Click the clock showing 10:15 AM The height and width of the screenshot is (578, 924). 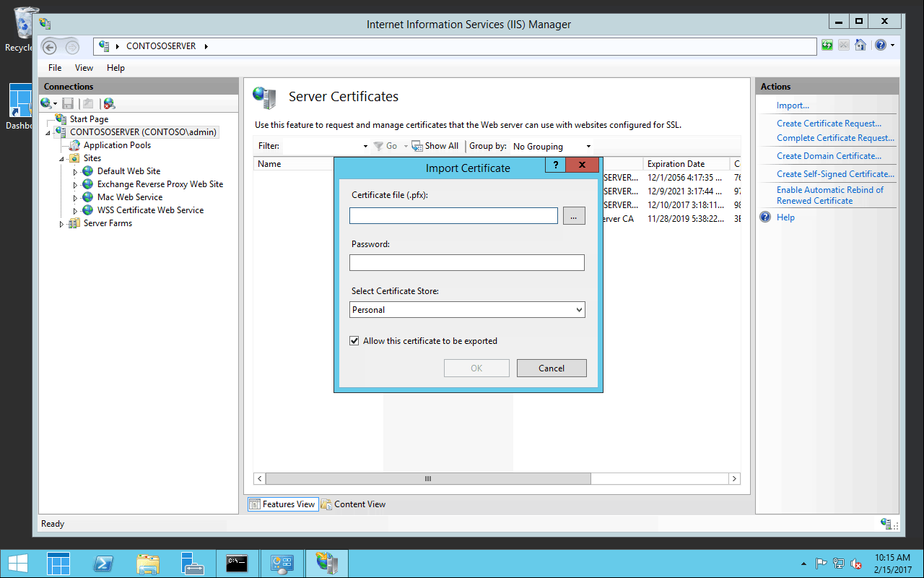[892, 558]
